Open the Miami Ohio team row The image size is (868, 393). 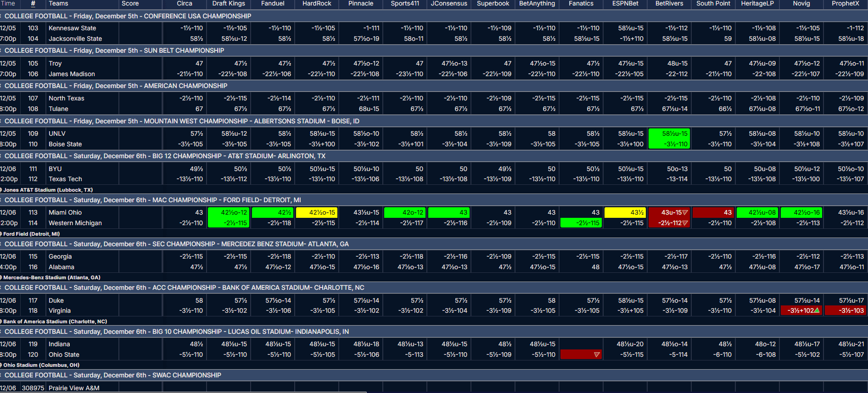click(65, 212)
